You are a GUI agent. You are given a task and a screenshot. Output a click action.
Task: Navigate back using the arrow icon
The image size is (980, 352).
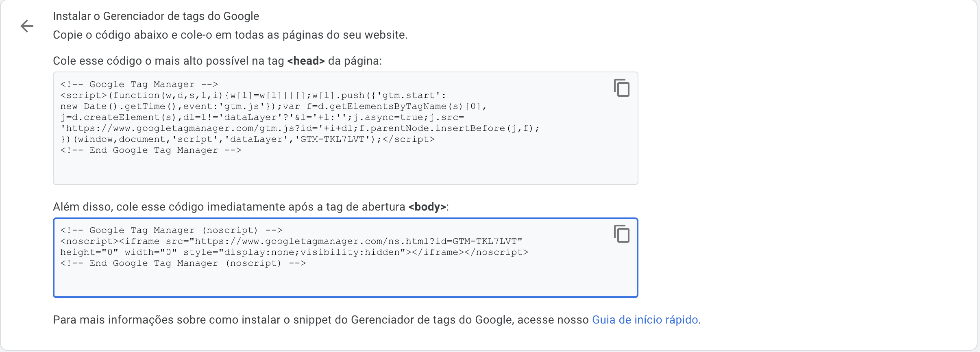tap(27, 25)
